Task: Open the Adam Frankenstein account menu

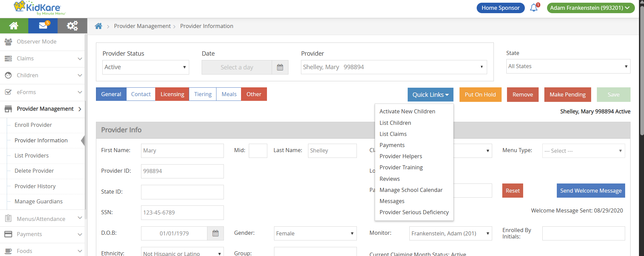Action: coord(590,8)
